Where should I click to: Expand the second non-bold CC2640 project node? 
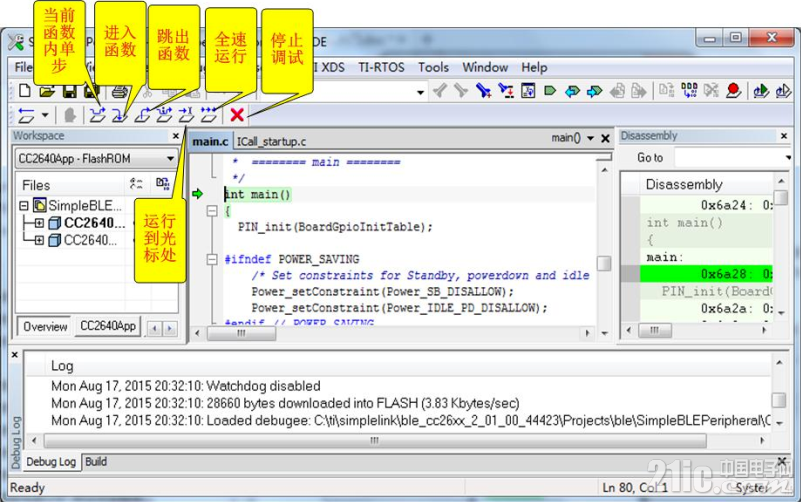pyautogui.click(x=39, y=240)
